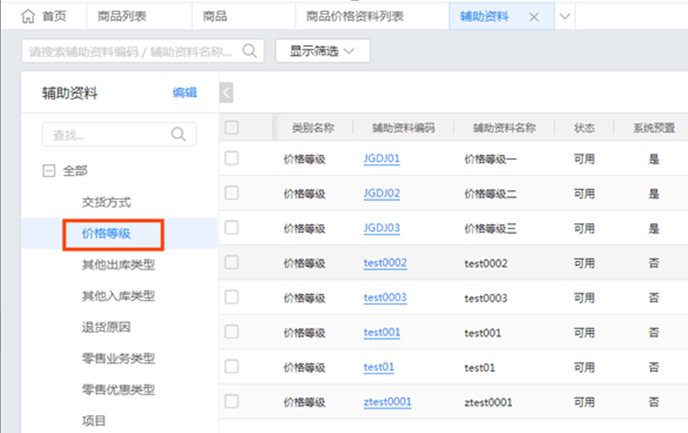
Task: Open the tab list dropdown arrow
Action: tap(564, 17)
